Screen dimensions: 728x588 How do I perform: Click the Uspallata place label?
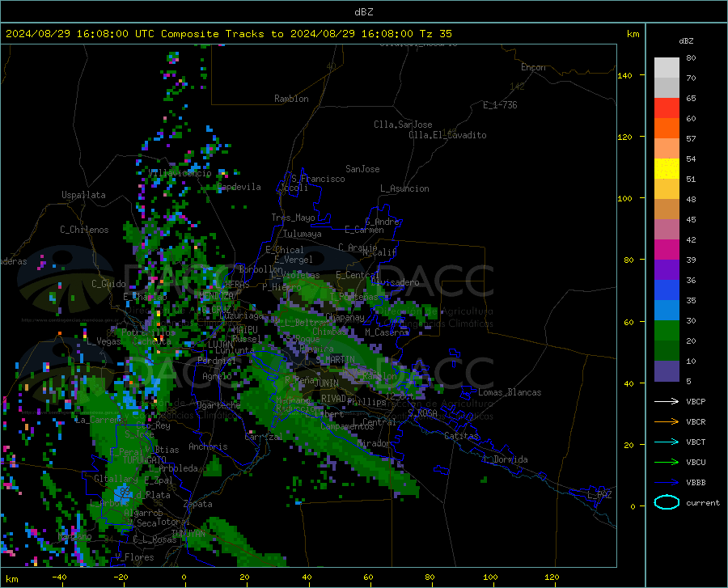coord(83,195)
